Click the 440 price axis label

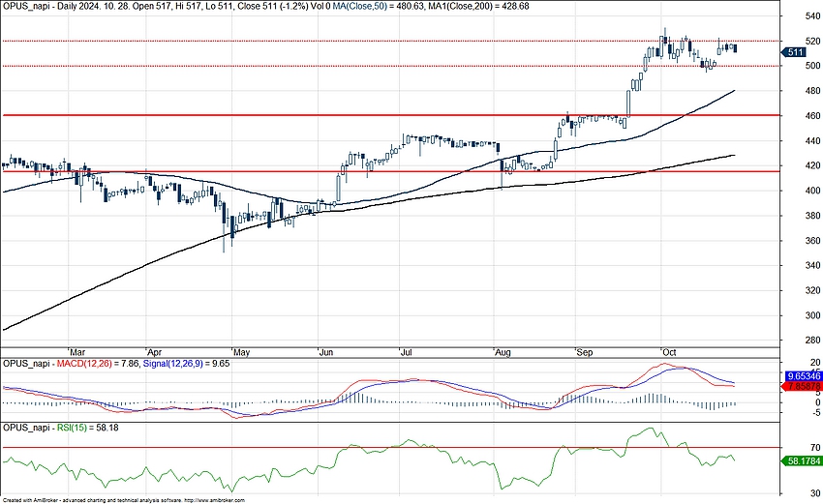(812, 141)
